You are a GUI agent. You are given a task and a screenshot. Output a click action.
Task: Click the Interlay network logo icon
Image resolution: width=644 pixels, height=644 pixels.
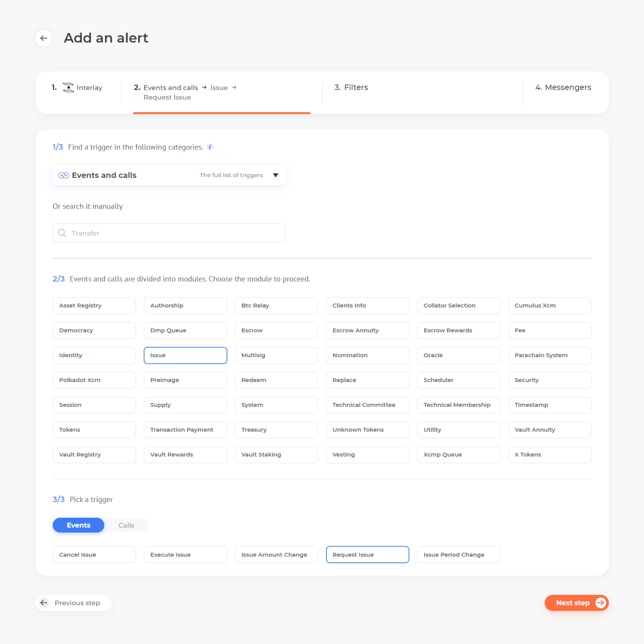[68, 88]
